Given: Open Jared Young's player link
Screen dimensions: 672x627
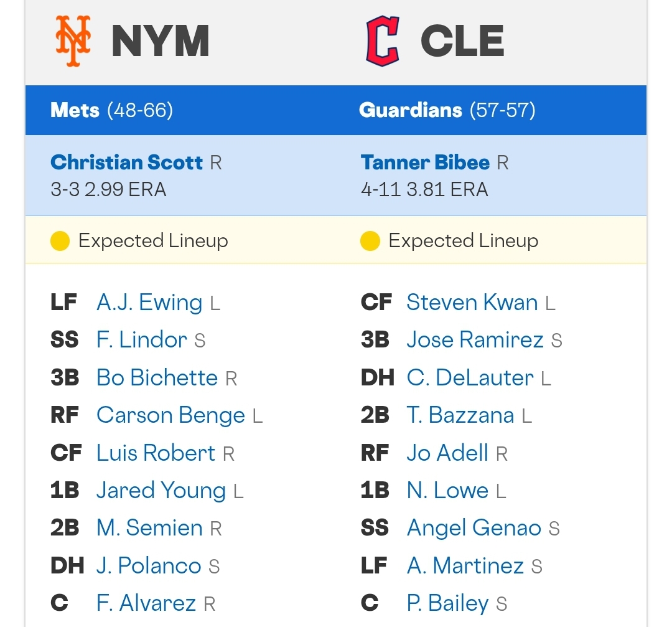Looking at the screenshot, I should pyautogui.click(x=161, y=491).
